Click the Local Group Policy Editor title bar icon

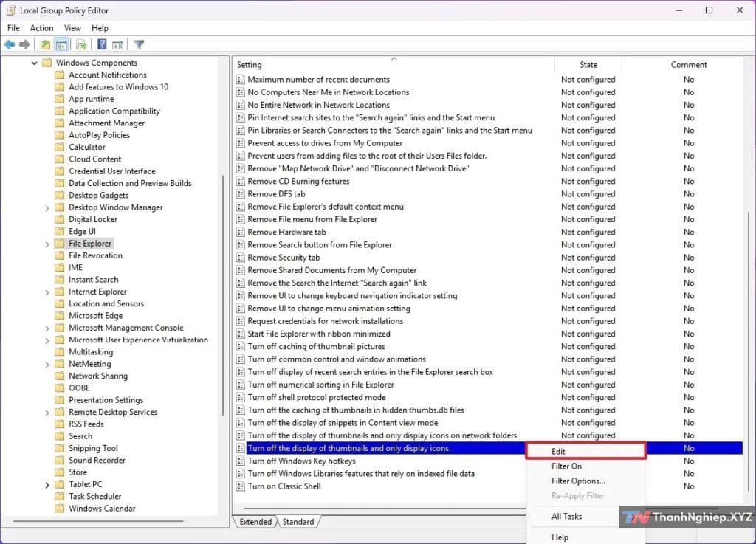11,10
